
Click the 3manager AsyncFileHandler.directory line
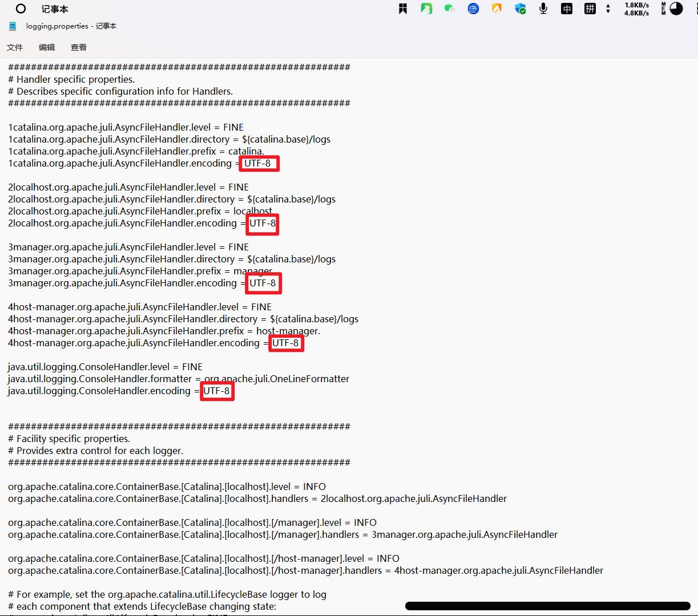[x=172, y=259]
